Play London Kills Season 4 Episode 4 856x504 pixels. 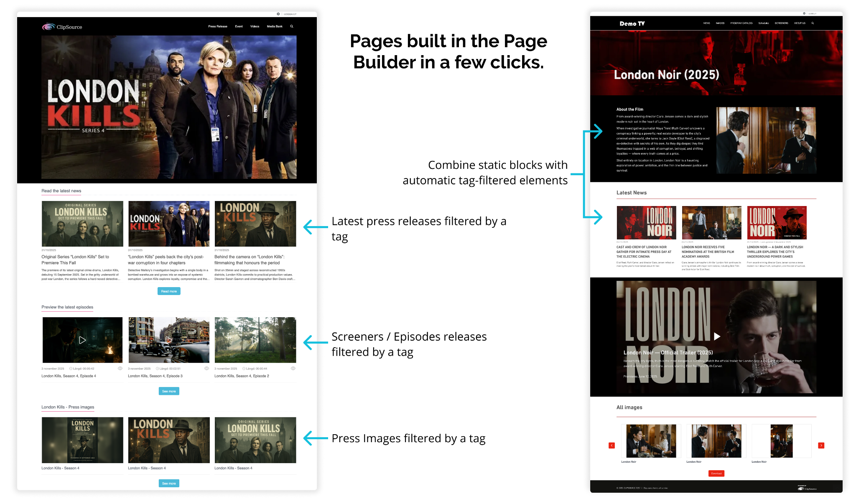(x=82, y=340)
